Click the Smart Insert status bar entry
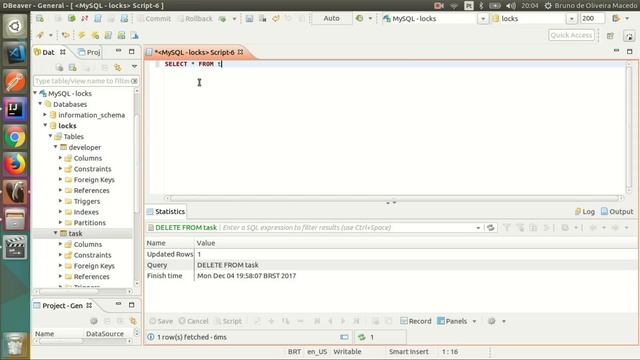 coord(408,351)
